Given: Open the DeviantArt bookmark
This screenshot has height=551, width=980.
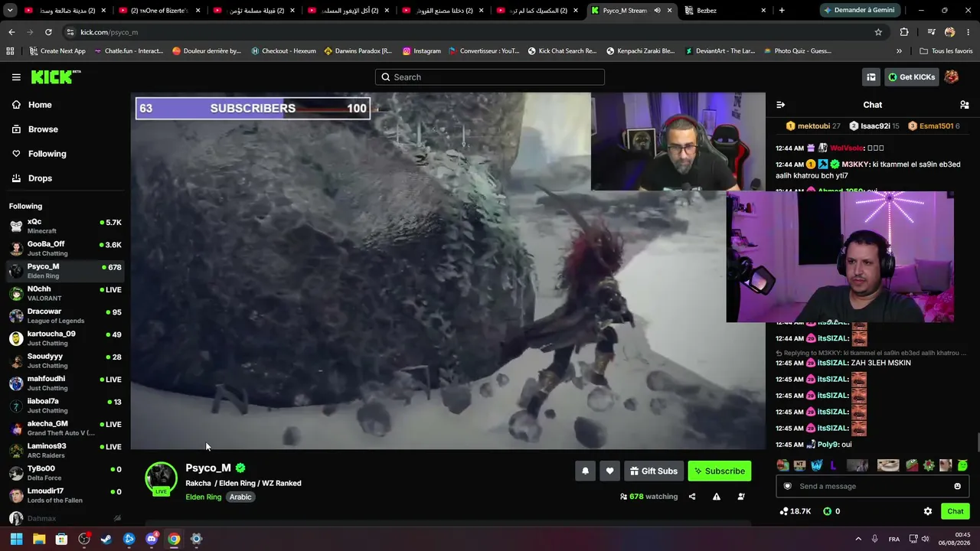Looking at the screenshot, I should [720, 51].
